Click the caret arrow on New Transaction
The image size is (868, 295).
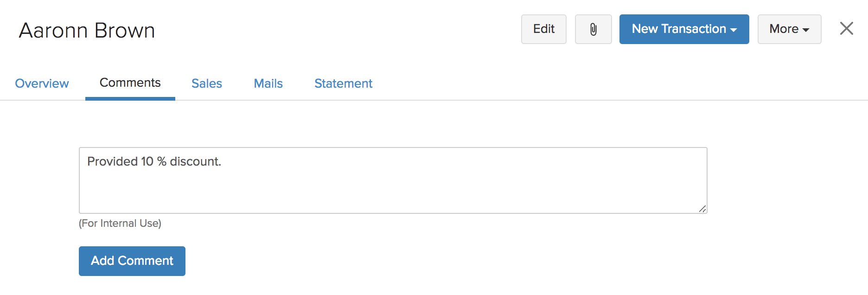coord(734,30)
